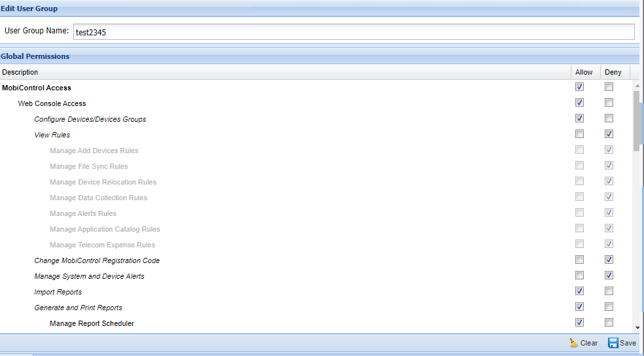Viewport: 644px width, 356px height.
Task: Click the Deny column header
Action: click(x=613, y=72)
